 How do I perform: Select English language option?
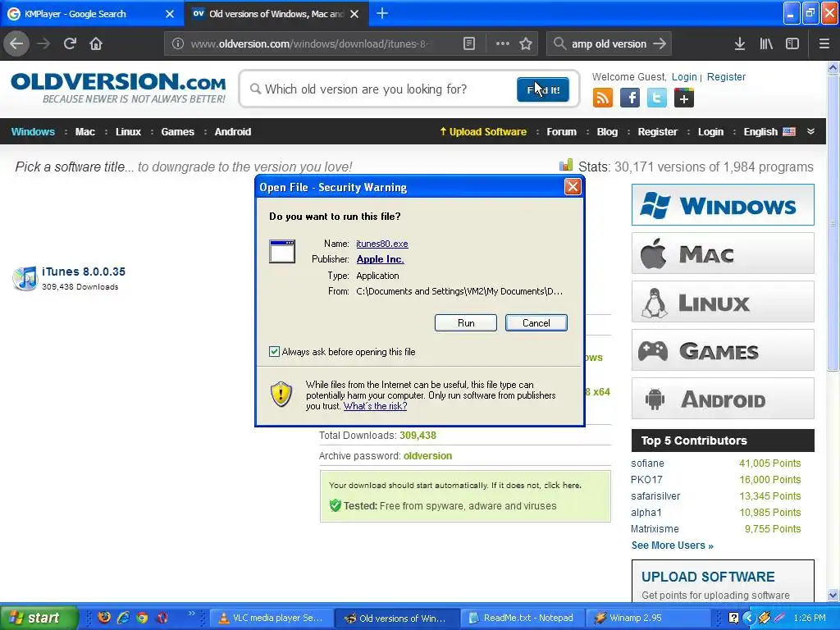769,132
